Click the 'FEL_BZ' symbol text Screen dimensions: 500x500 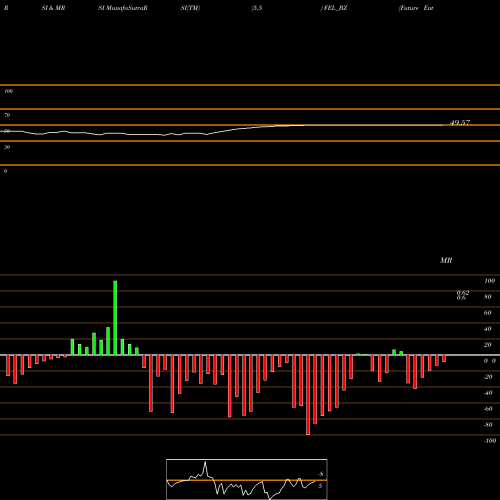(x=336, y=8)
